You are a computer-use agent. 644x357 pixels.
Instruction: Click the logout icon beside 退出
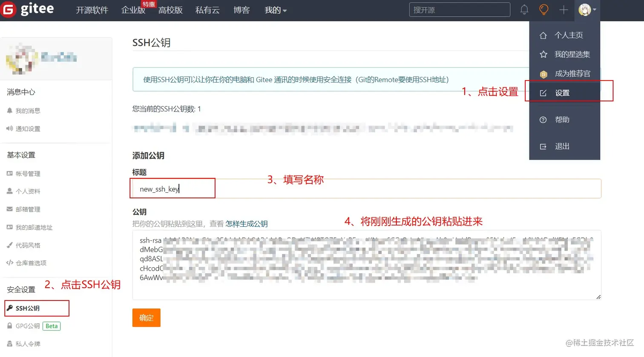[543, 146]
